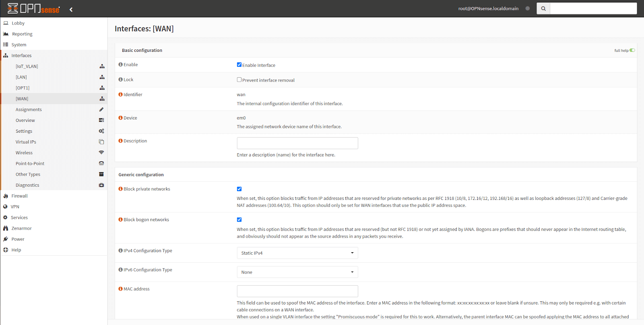The width and height of the screenshot is (644, 325).
Task: Show help for the Enable option info icon
Action: pyautogui.click(x=120, y=64)
